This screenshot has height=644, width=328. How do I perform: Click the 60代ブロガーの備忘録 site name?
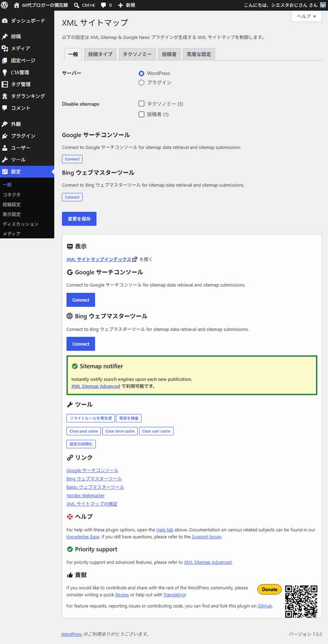pos(45,5)
